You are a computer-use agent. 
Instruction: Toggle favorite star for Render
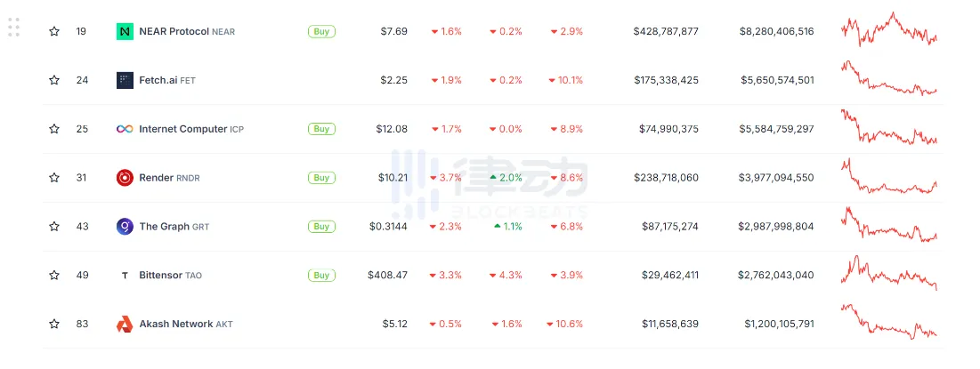coord(54,178)
